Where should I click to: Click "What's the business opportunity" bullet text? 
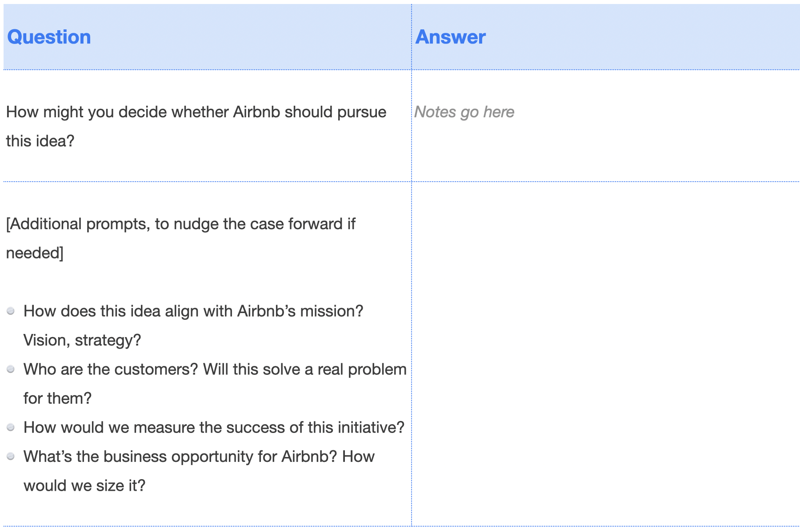(199, 457)
